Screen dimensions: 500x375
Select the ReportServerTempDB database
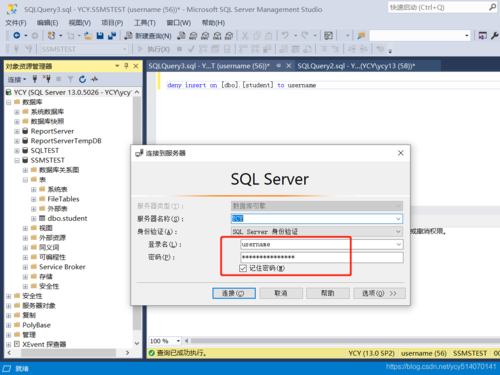(66, 141)
